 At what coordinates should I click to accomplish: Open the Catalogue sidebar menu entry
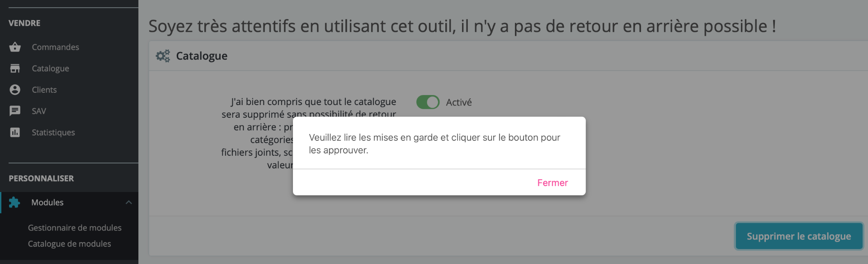coord(50,68)
